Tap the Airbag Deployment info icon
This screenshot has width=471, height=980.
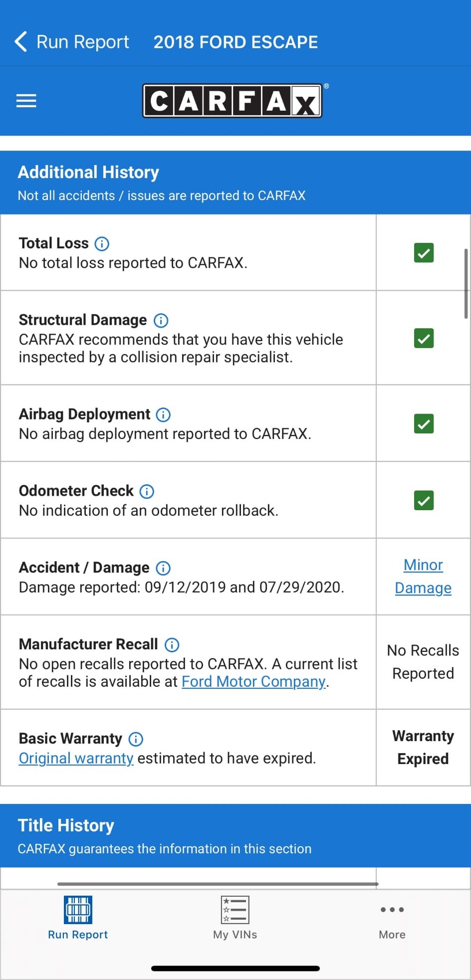163,414
